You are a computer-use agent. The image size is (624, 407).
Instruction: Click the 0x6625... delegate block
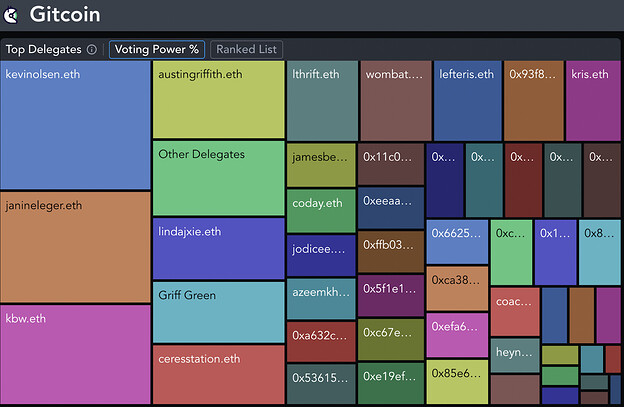tap(457, 242)
